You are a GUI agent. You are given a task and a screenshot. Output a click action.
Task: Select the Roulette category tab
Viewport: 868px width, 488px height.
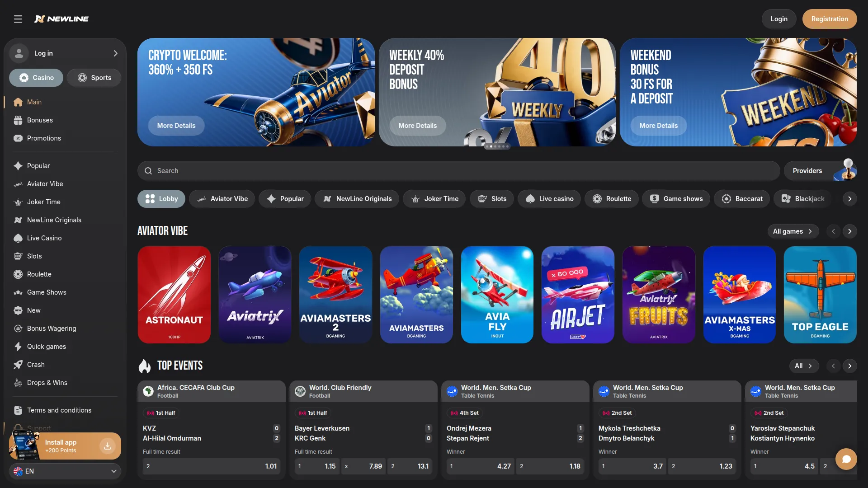[612, 199]
